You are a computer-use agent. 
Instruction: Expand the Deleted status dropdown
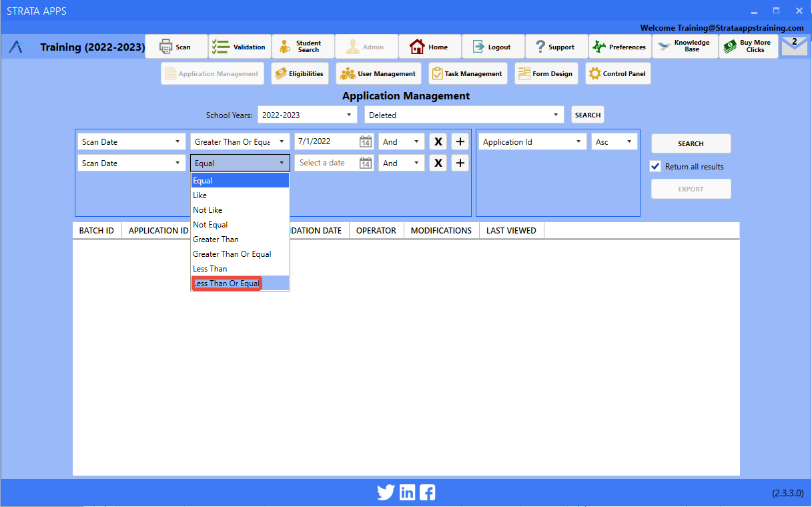(x=464, y=115)
